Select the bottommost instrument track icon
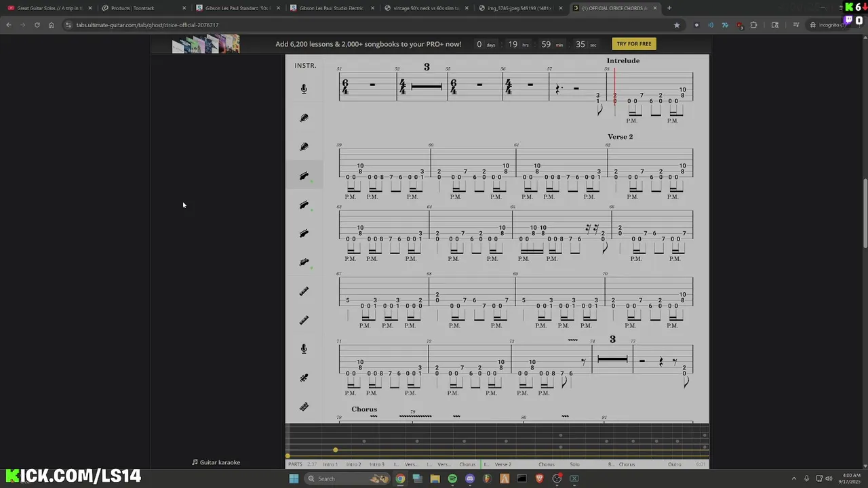This screenshot has height=488, width=868. pos(304,407)
